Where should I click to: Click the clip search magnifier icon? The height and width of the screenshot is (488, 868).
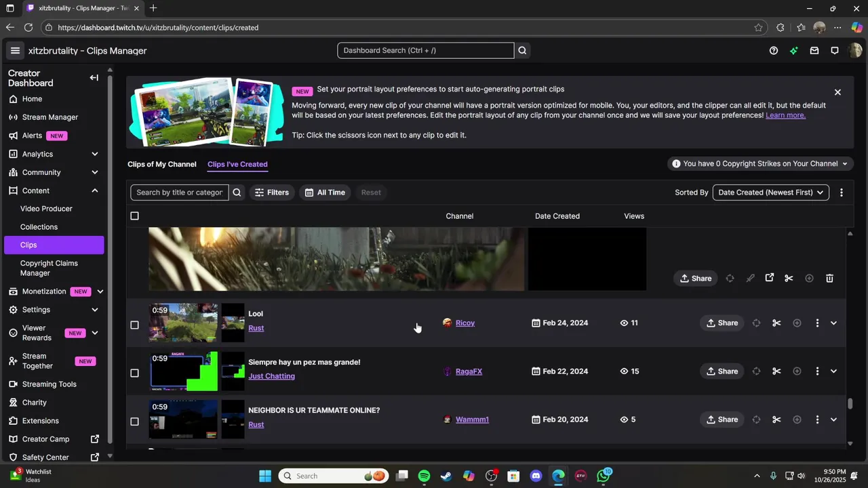click(237, 192)
